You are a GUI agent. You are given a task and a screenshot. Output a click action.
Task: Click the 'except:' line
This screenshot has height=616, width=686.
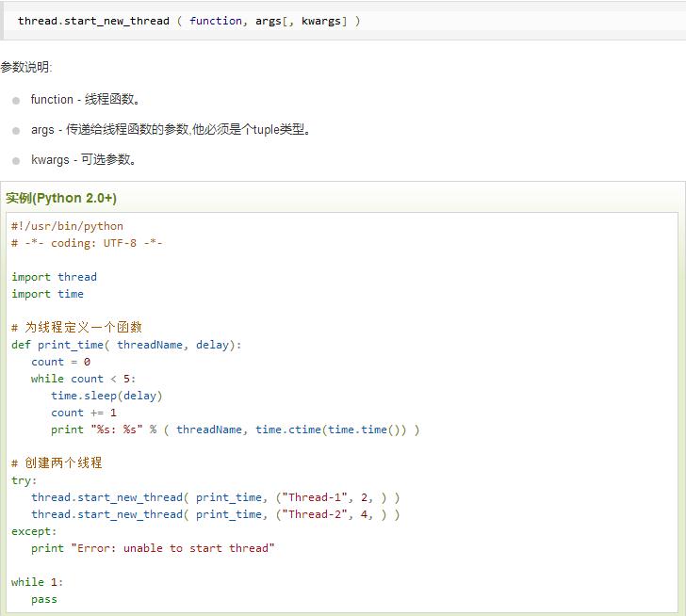click(35, 531)
